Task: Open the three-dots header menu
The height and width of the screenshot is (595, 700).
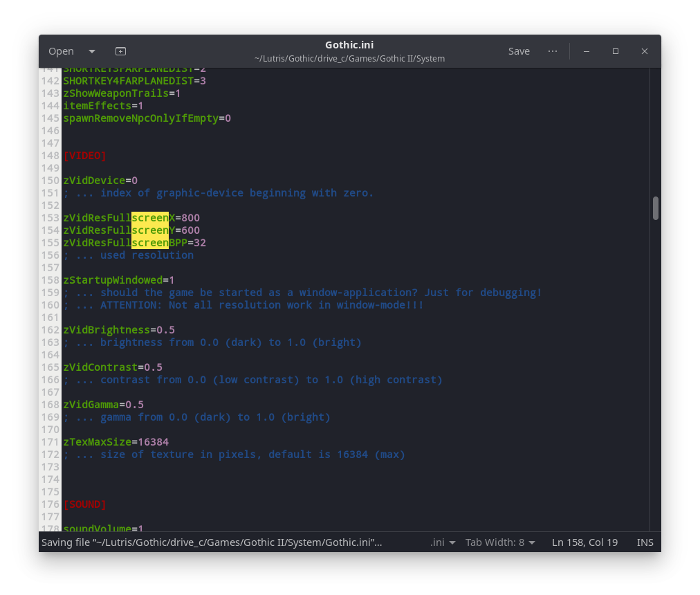Action: 552,51
